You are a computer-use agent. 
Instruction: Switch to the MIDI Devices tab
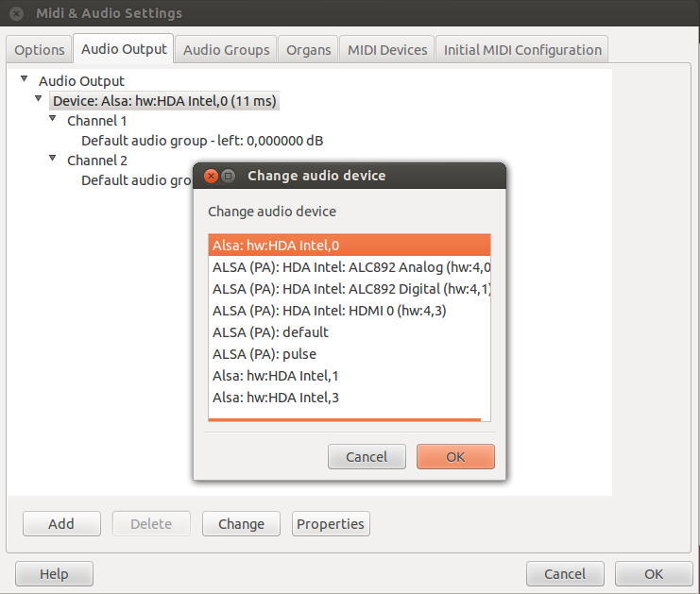pos(387,49)
